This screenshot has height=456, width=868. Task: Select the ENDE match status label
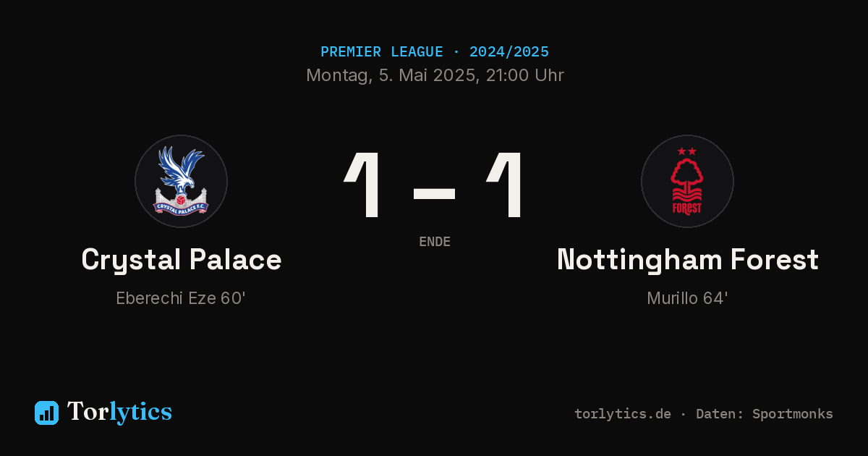435,242
